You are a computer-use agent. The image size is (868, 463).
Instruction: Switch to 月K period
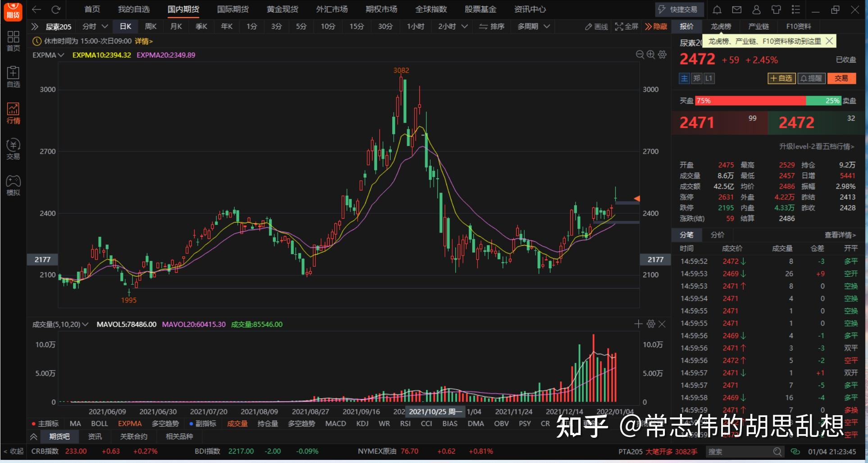[x=176, y=27]
